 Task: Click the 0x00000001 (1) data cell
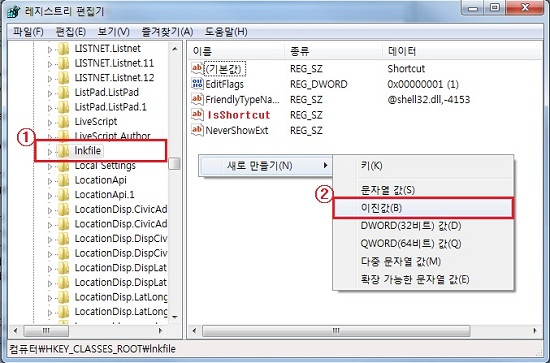tap(423, 84)
